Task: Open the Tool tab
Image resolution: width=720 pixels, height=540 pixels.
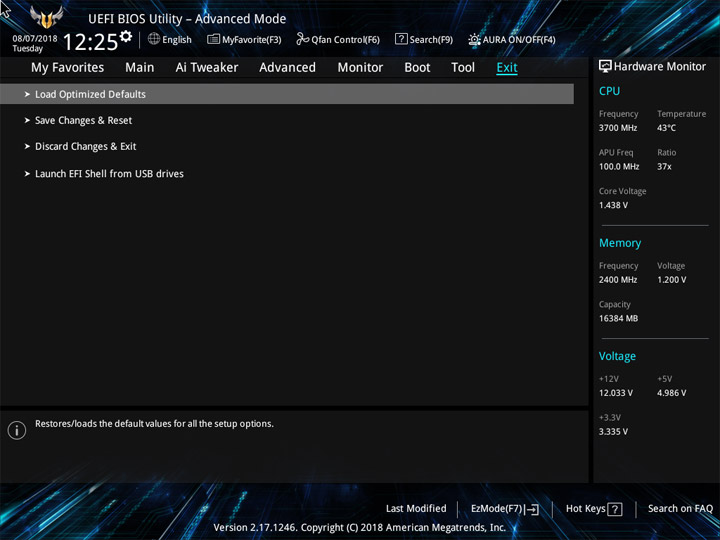Action: click(463, 68)
